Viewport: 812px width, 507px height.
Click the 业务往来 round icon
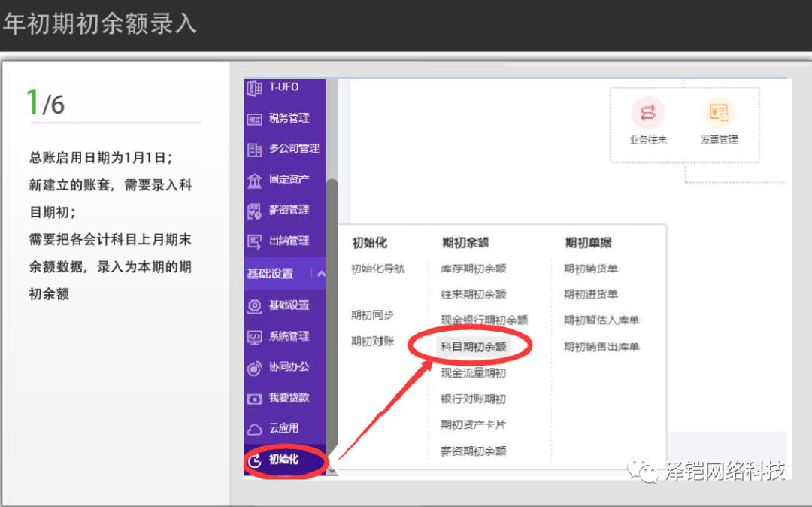[647, 114]
